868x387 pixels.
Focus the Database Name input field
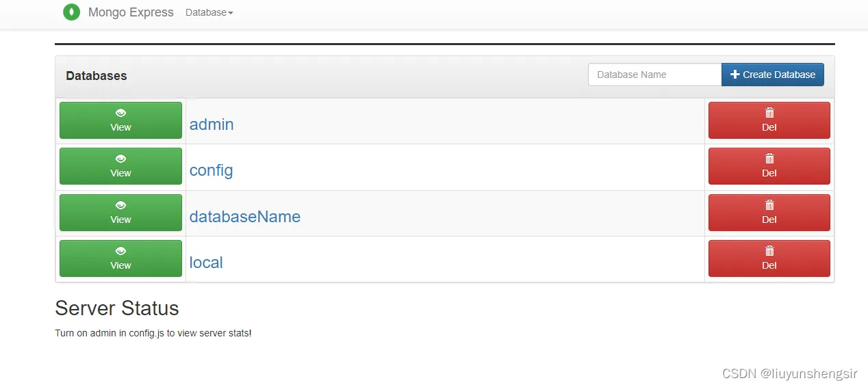(654, 75)
